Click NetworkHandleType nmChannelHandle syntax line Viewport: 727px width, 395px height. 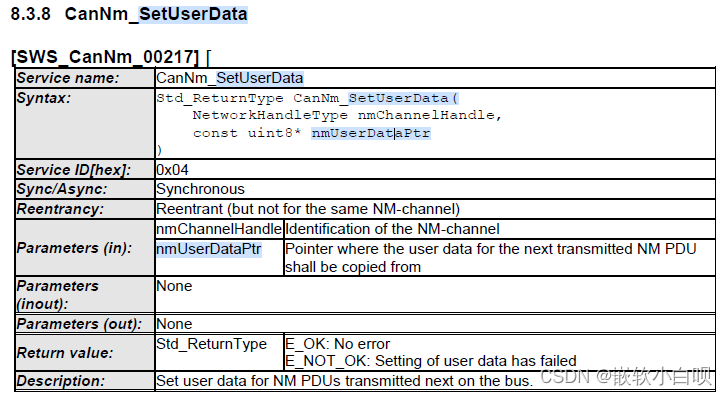tap(347, 115)
